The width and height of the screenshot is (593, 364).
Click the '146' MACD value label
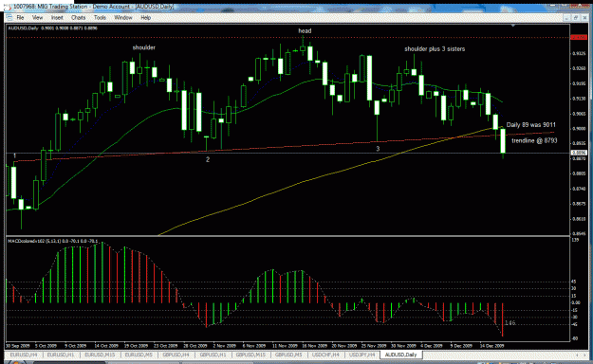510,323
